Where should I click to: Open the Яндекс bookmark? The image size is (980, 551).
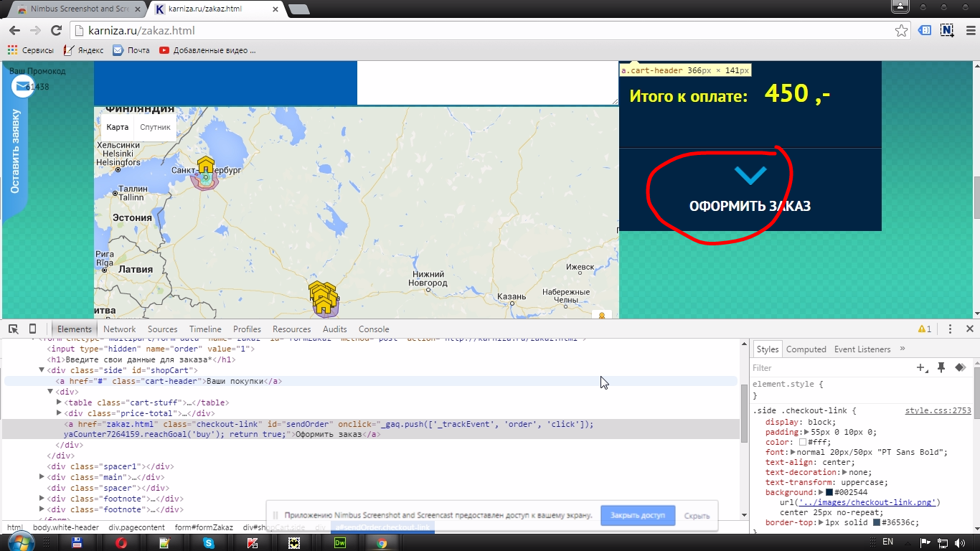pos(84,50)
